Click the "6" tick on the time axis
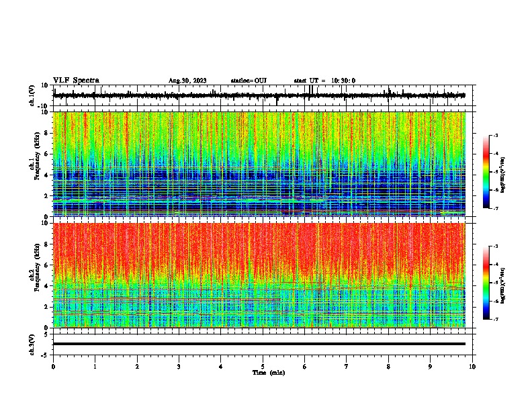532x411 pixels. [304, 367]
